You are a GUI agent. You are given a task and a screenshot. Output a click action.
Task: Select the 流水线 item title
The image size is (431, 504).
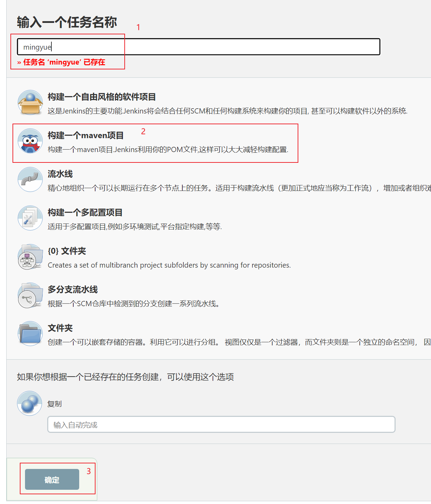coord(60,174)
